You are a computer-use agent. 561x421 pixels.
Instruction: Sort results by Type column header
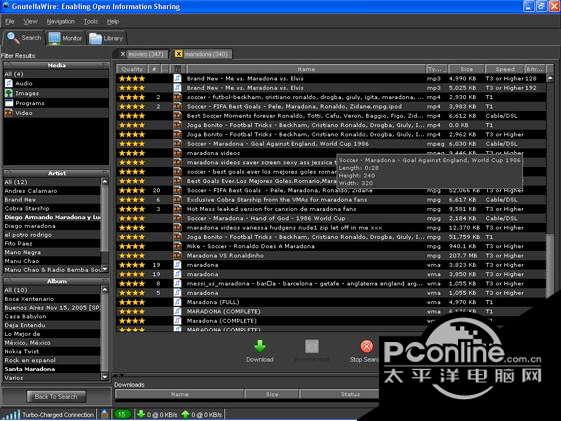pyautogui.click(x=436, y=69)
